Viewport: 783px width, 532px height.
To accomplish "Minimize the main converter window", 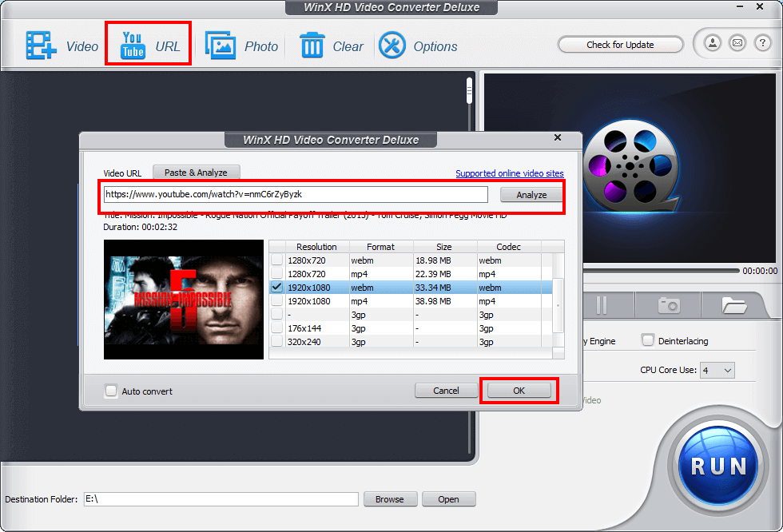I will 740,6.
